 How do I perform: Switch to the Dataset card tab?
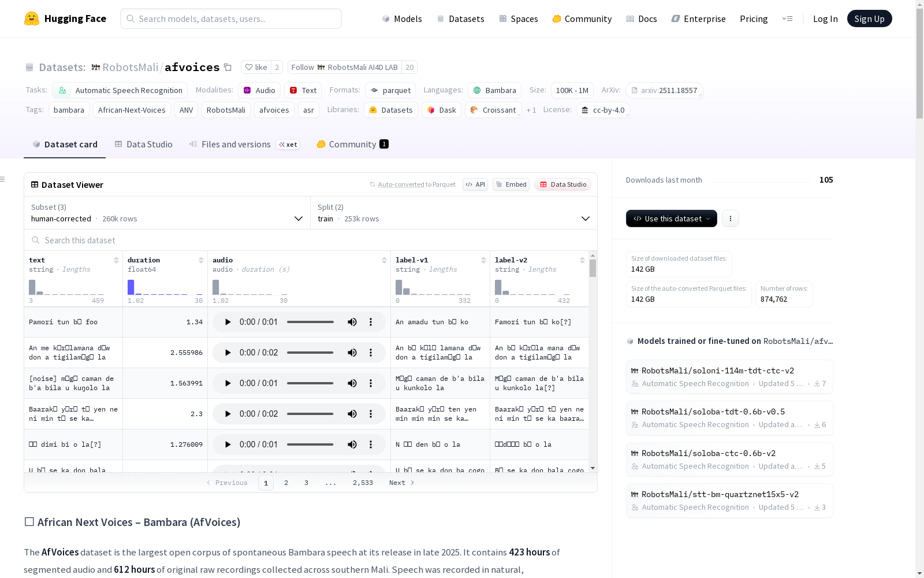click(65, 144)
